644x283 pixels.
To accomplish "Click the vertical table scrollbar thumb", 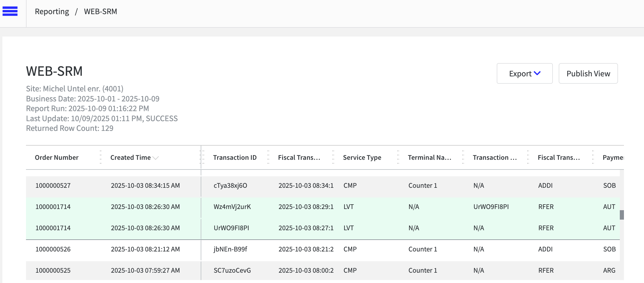I will 622,215.
